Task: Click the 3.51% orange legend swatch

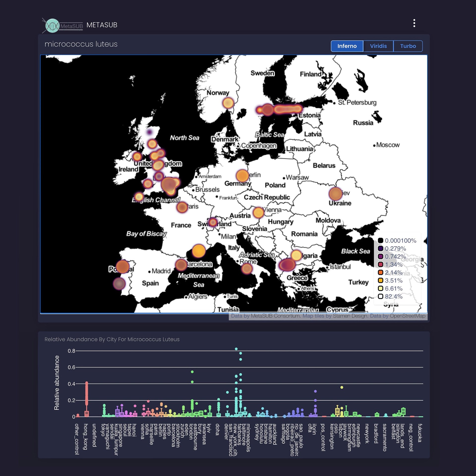Action: coord(381,281)
